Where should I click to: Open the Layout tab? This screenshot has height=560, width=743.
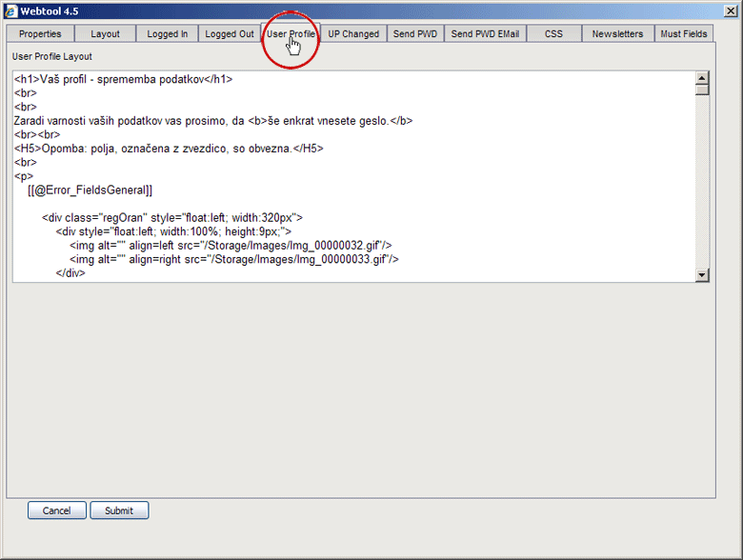[105, 33]
